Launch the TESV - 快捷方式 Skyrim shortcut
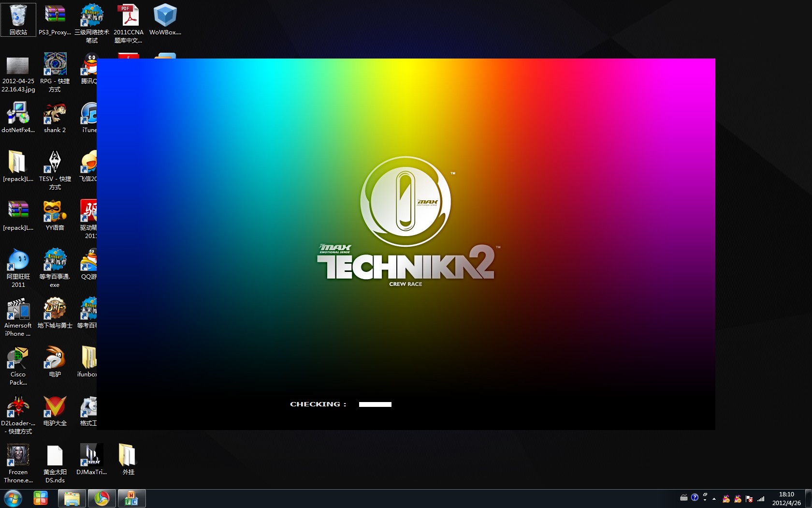 coord(55,170)
